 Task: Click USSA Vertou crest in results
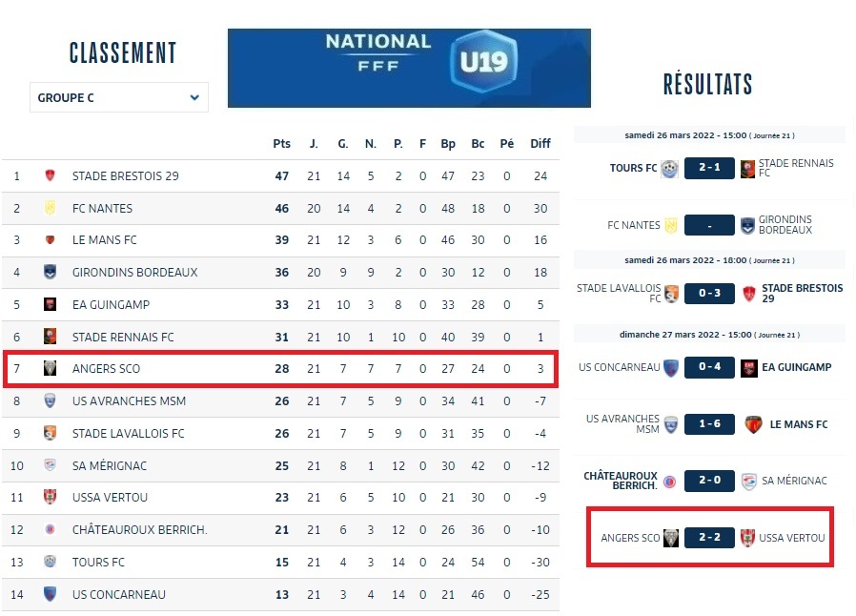pos(748,538)
